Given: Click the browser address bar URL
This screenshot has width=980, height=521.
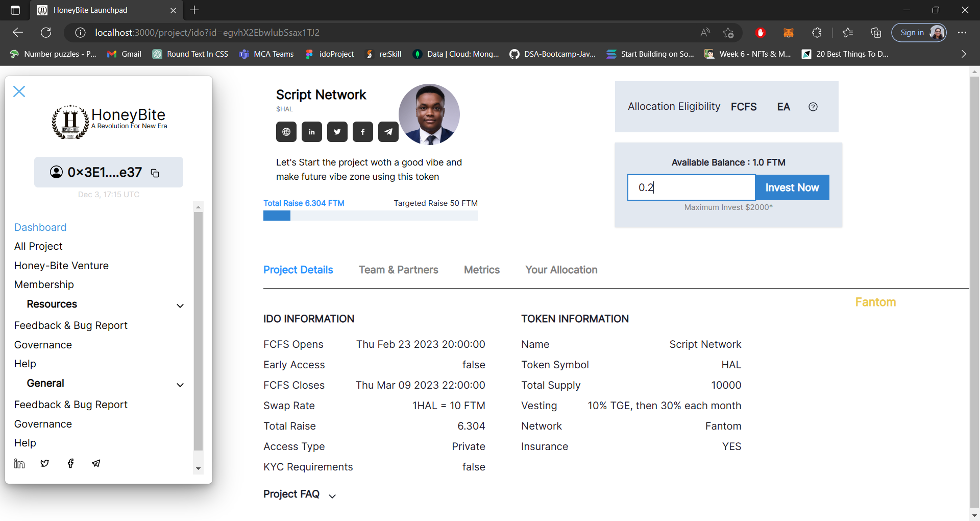Looking at the screenshot, I should [x=207, y=33].
